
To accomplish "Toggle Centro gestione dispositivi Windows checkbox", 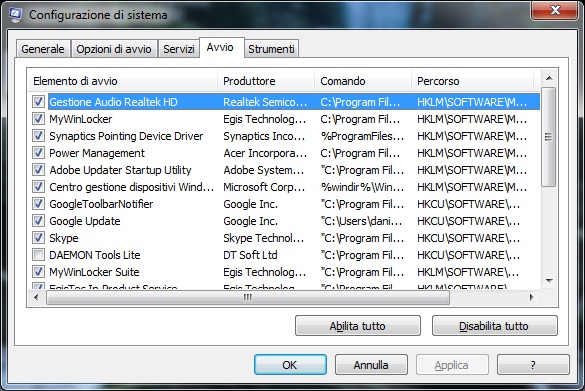I will (38, 187).
